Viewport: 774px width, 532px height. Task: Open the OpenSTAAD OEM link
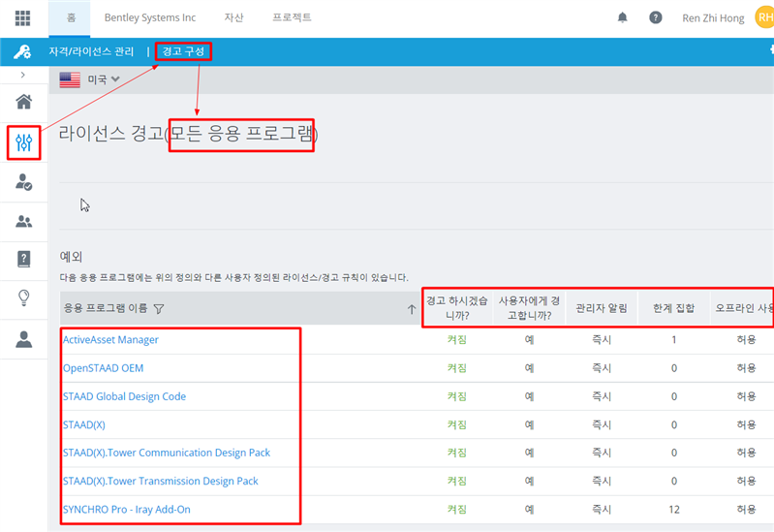103,368
